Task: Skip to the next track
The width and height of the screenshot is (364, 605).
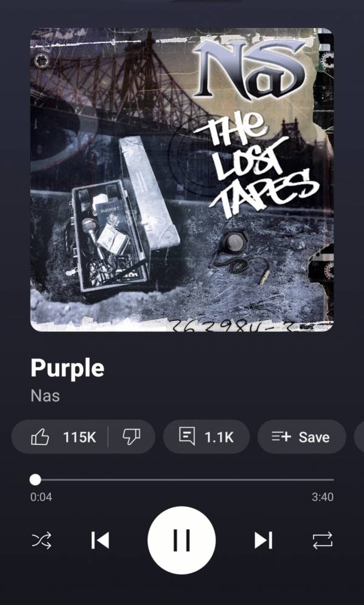Action: coord(263,540)
